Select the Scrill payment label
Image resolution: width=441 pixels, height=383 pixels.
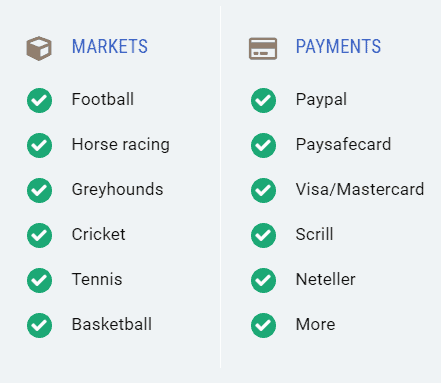click(x=314, y=234)
